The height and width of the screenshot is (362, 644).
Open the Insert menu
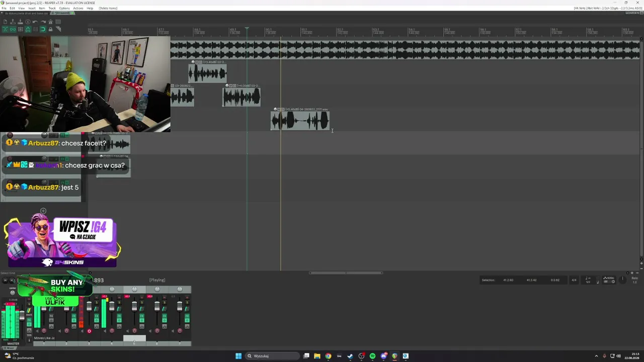click(x=32, y=8)
